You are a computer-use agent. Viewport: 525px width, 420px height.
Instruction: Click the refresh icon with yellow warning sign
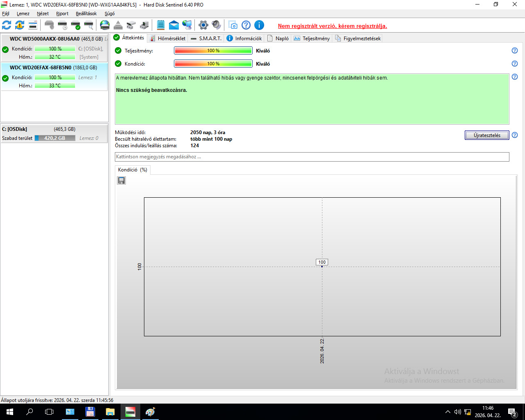click(x=20, y=25)
